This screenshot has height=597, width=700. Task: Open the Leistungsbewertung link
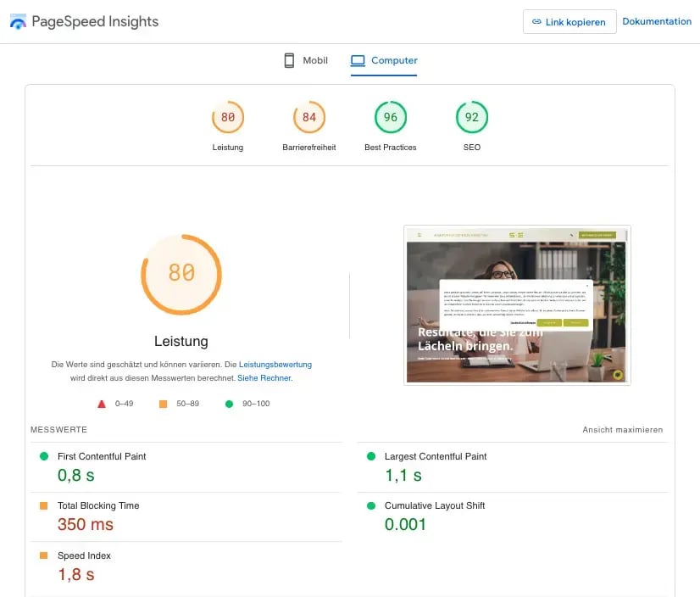coord(275,365)
